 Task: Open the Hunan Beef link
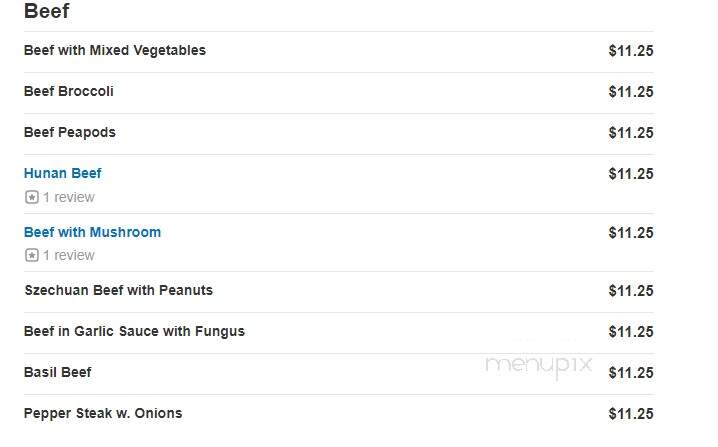tap(63, 173)
